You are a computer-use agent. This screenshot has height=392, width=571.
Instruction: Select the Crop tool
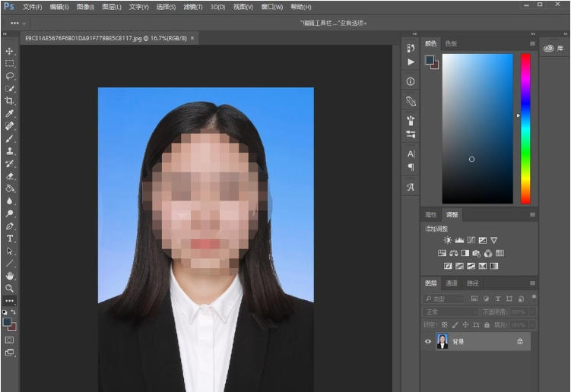(x=10, y=101)
